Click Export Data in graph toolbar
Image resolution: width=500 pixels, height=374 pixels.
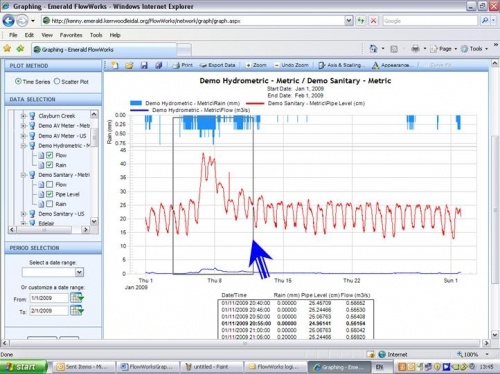coord(217,65)
